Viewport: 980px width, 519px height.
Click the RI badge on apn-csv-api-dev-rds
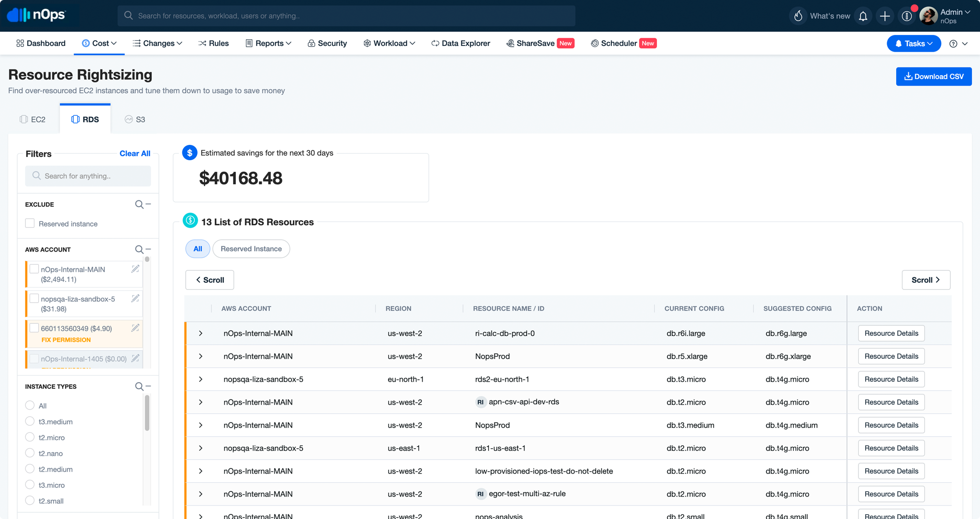coord(480,402)
